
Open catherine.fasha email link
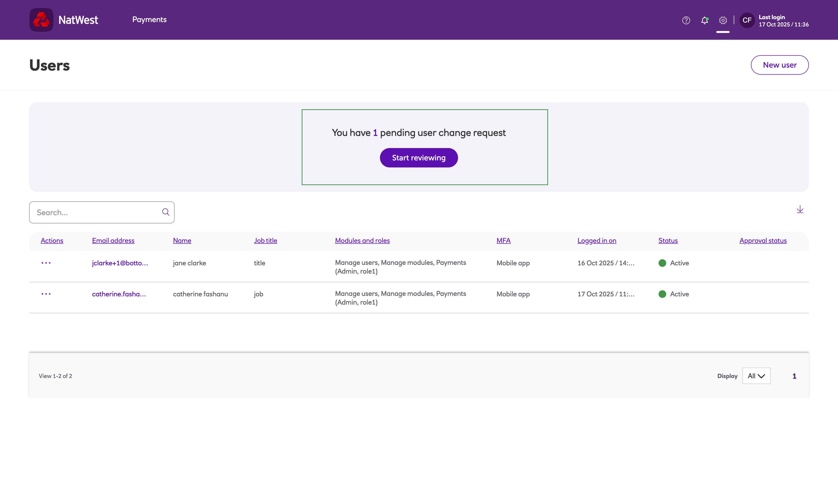[x=119, y=294]
